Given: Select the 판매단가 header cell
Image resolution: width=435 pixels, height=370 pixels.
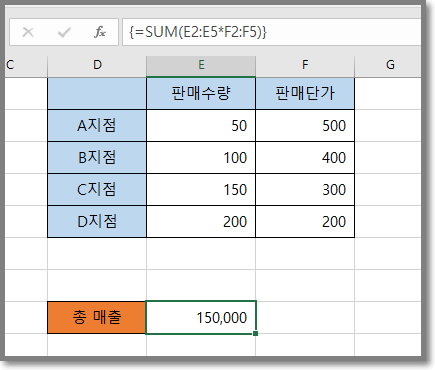Looking at the screenshot, I should pos(305,93).
